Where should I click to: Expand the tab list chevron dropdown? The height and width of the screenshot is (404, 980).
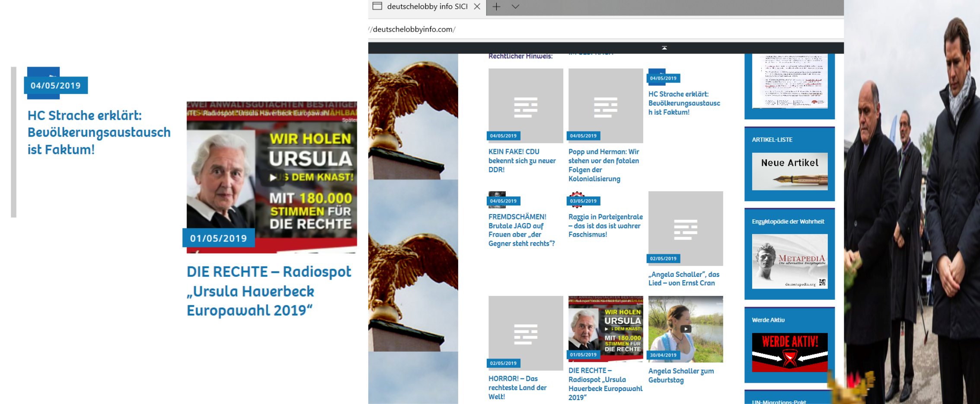tap(515, 6)
